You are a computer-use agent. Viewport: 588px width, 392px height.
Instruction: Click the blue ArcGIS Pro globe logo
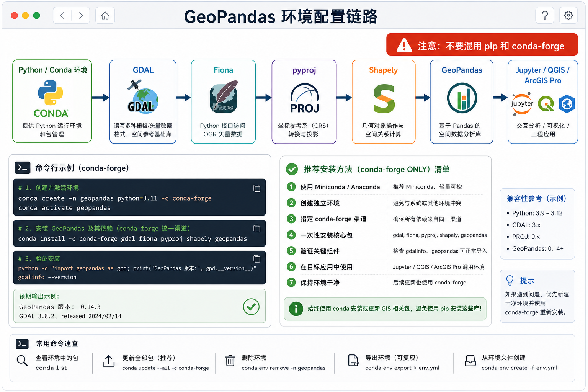tap(567, 104)
